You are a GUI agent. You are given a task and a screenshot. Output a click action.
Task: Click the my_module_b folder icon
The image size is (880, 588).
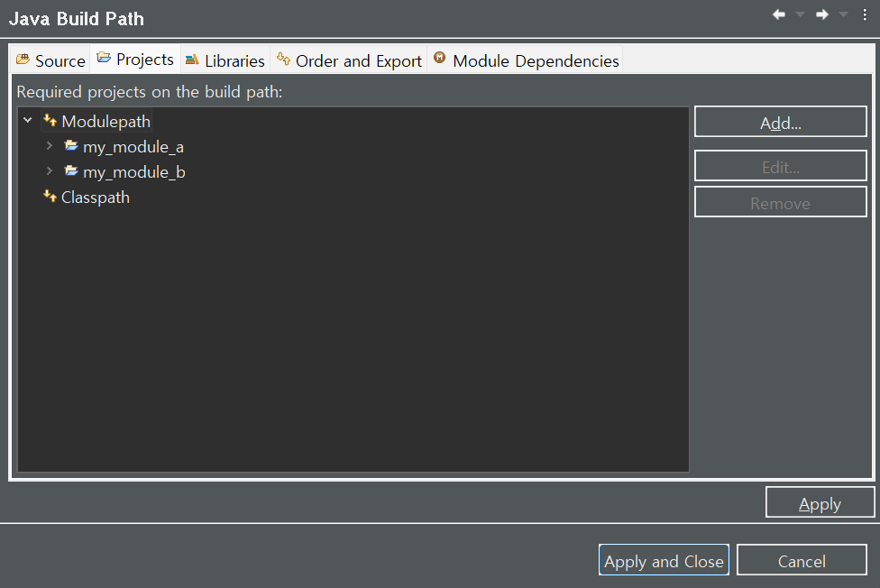click(x=71, y=170)
